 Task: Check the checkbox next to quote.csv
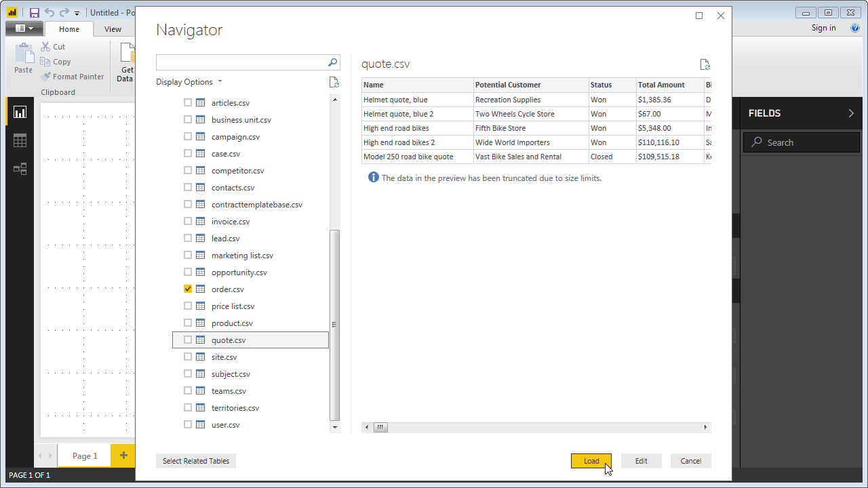click(x=187, y=340)
